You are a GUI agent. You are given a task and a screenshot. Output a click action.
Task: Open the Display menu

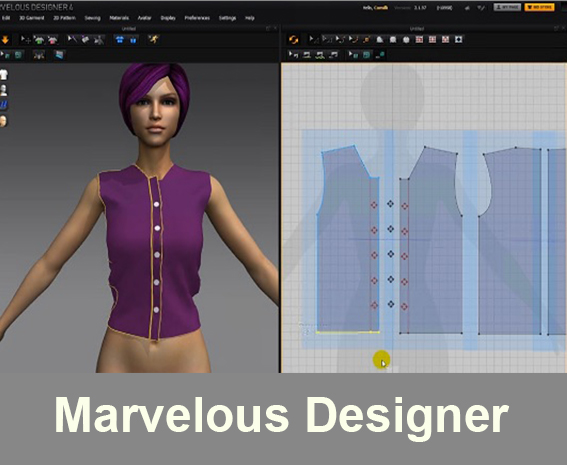coord(168,18)
